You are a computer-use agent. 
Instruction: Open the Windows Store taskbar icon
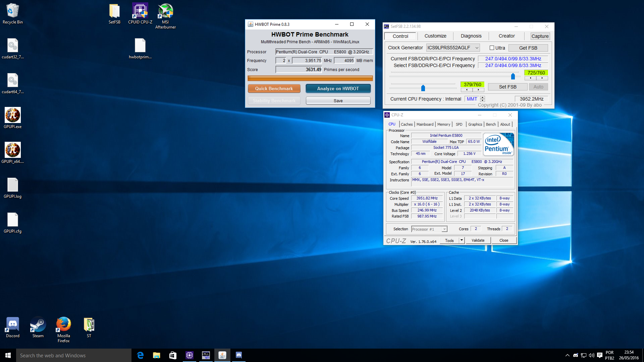coord(173,355)
